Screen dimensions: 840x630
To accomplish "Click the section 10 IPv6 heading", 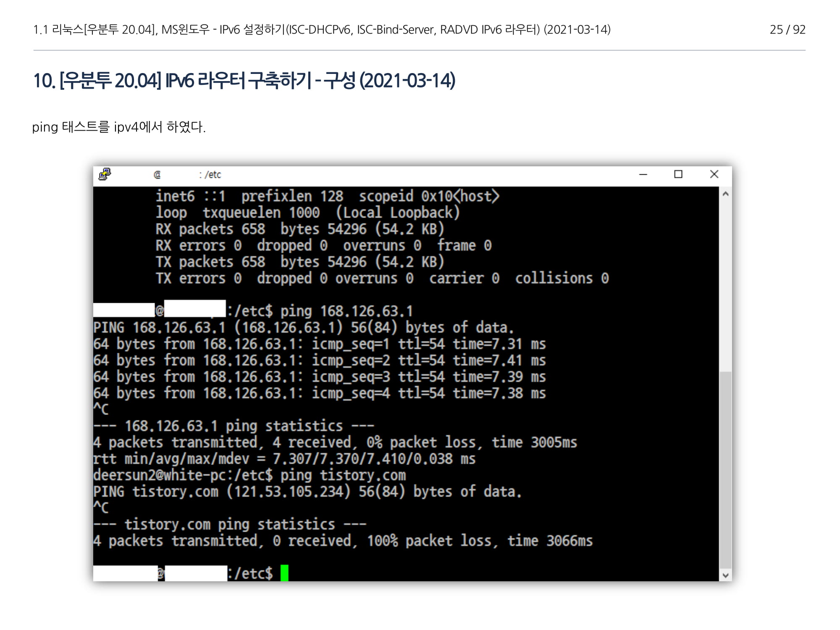I will click(244, 81).
